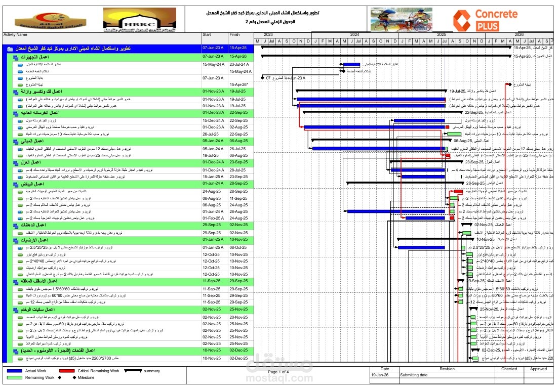This screenshot has height=392, width=559.
Task: Click activity icon of row finishing 28-Jul-25
Action: (20, 170)
